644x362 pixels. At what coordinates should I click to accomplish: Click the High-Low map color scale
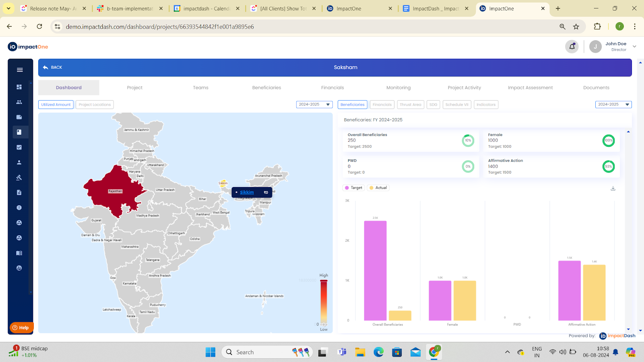(324, 302)
